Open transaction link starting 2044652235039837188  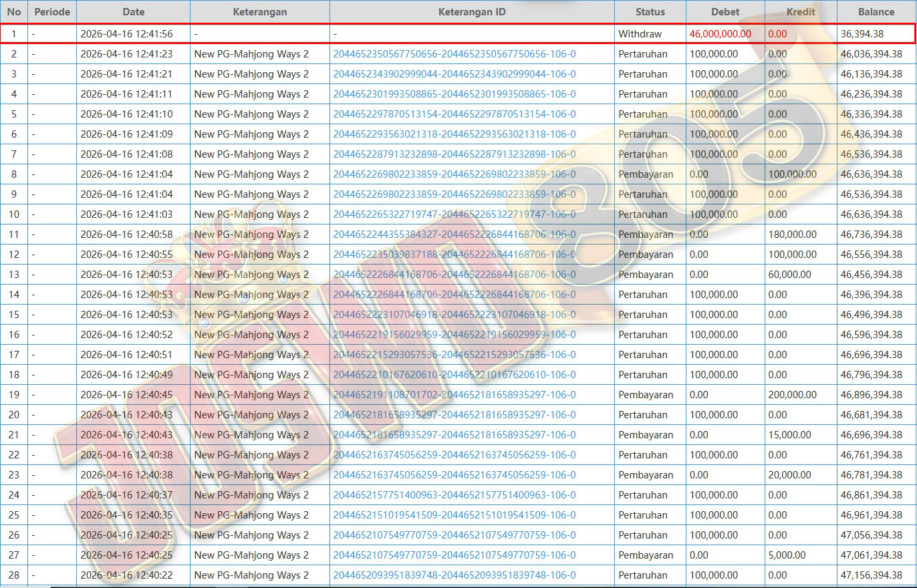[454, 255]
